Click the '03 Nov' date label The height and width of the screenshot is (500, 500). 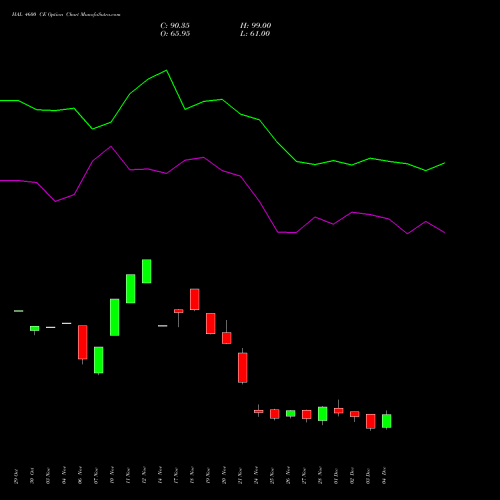pos(48,476)
